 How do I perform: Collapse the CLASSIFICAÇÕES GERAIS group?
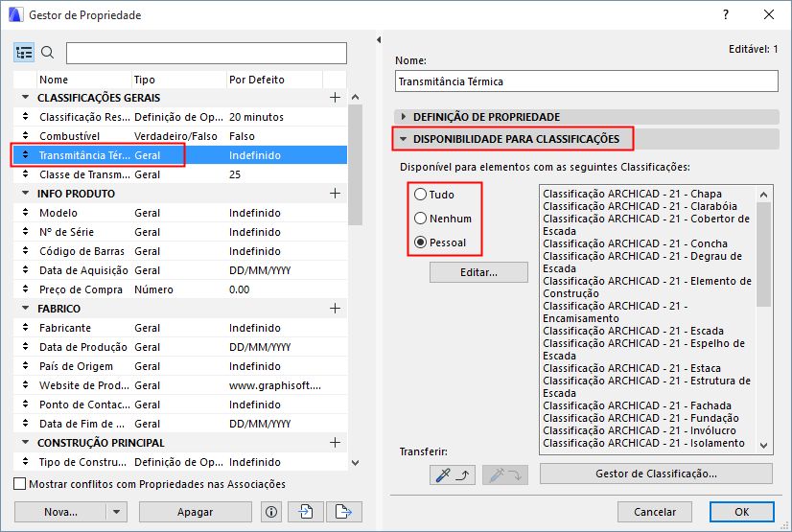tap(25, 97)
